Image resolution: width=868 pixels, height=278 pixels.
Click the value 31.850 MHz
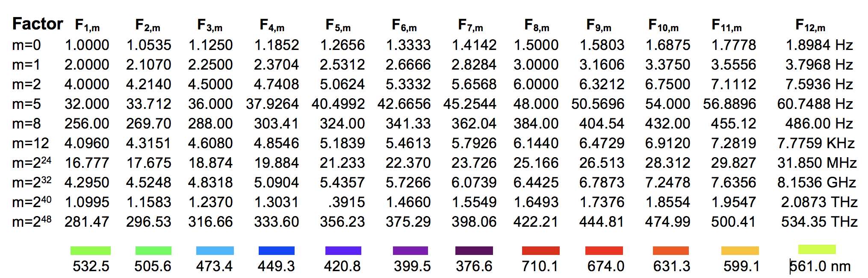coord(818,163)
